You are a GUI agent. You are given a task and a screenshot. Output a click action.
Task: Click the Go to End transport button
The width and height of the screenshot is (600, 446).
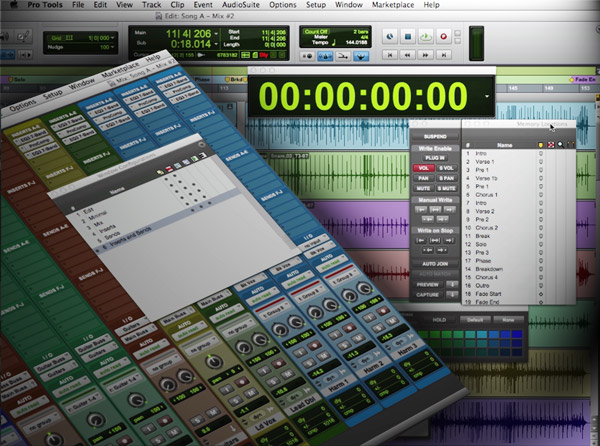pos(443,55)
